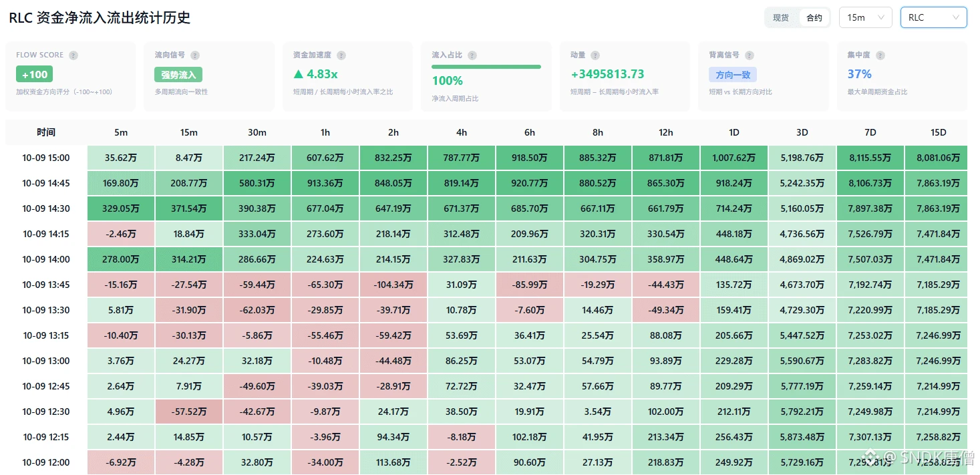Screen dimensions: 980x475
Task: Click the 背离信号 question mark icon
Action: 749,55
